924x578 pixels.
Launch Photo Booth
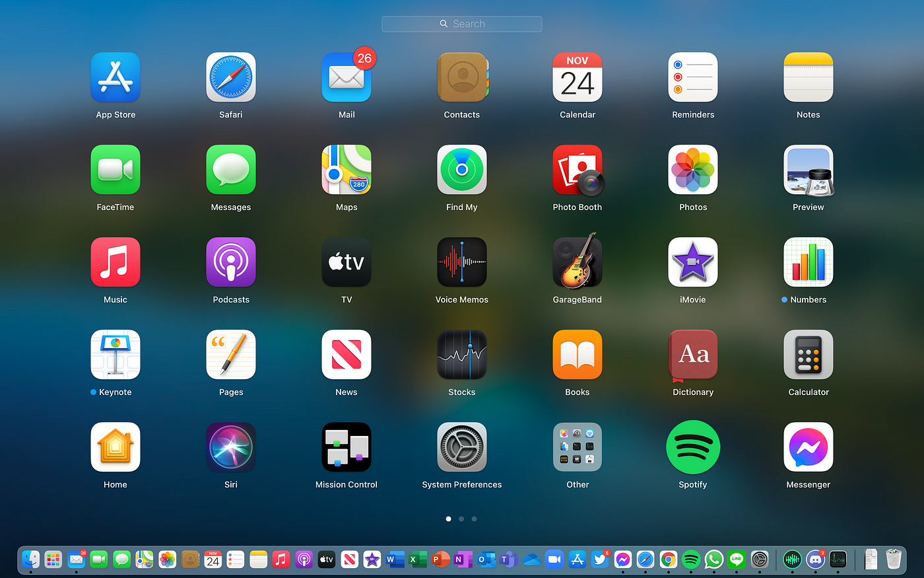(577, 170)
